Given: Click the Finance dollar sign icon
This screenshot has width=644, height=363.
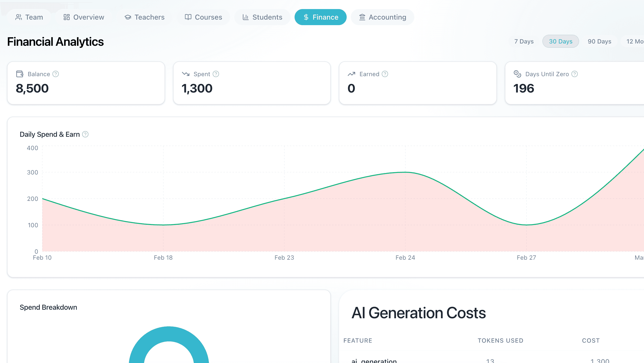Looking at the screenshot, I should pyautogui.click(x=306, y=17).
